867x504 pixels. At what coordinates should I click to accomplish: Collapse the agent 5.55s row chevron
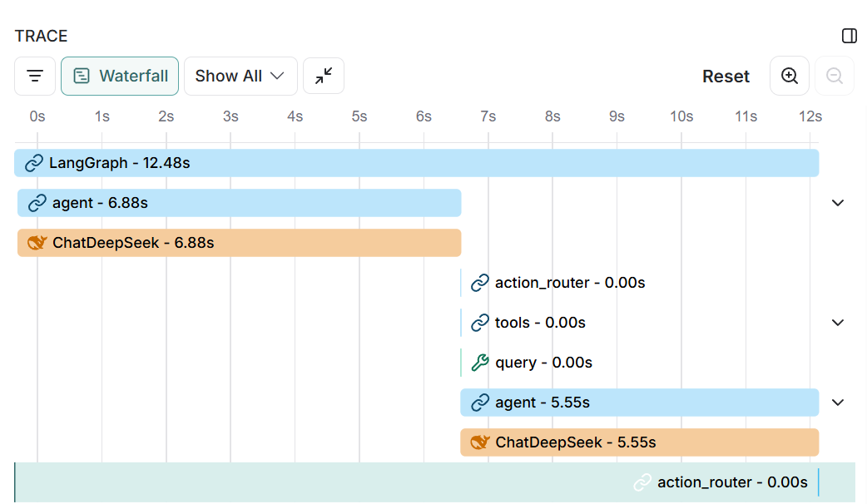[x=838, y=403]
